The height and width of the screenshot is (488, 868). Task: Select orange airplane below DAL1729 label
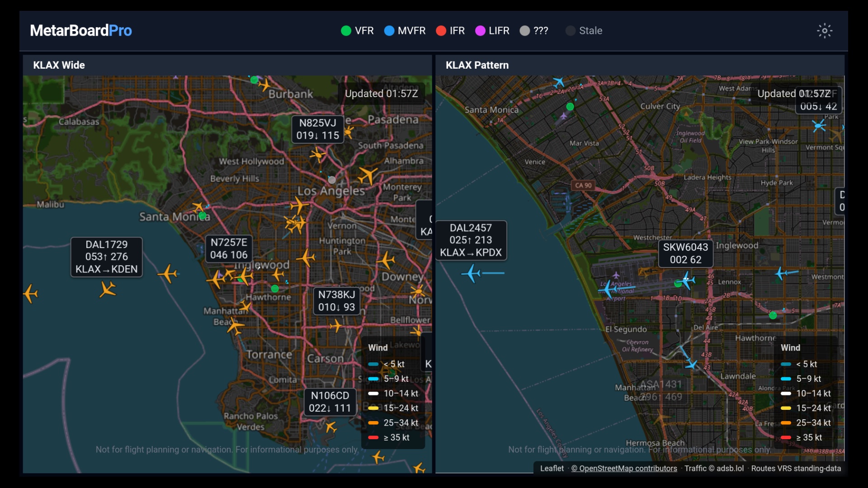pos(108,289)
